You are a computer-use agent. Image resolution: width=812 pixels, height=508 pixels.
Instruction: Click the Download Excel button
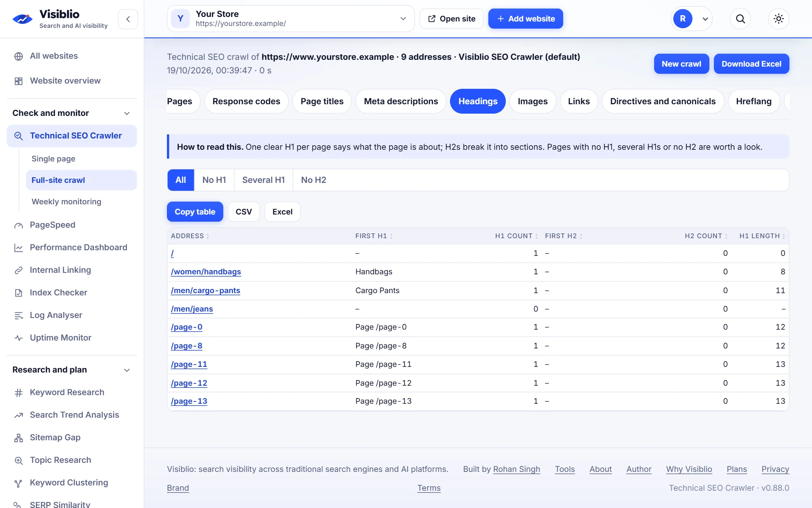[751, 64]
